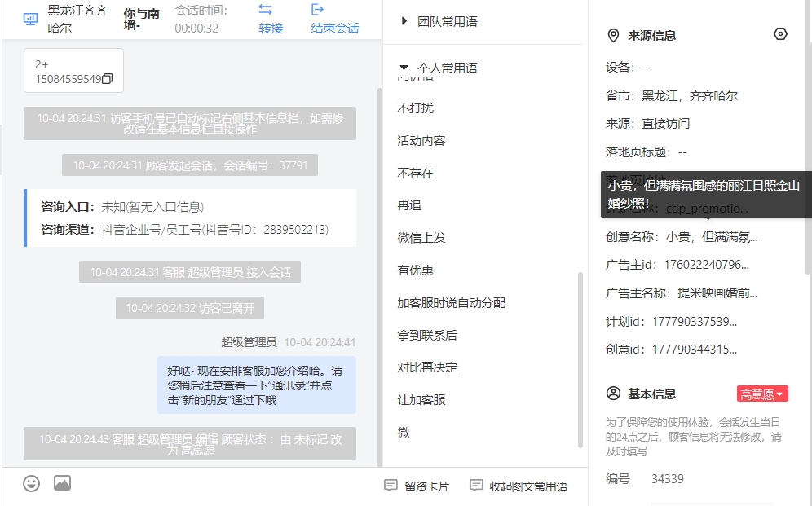Click the 访客已离开 system message
This screenshot has width=812, height=506.
[190, 308]
